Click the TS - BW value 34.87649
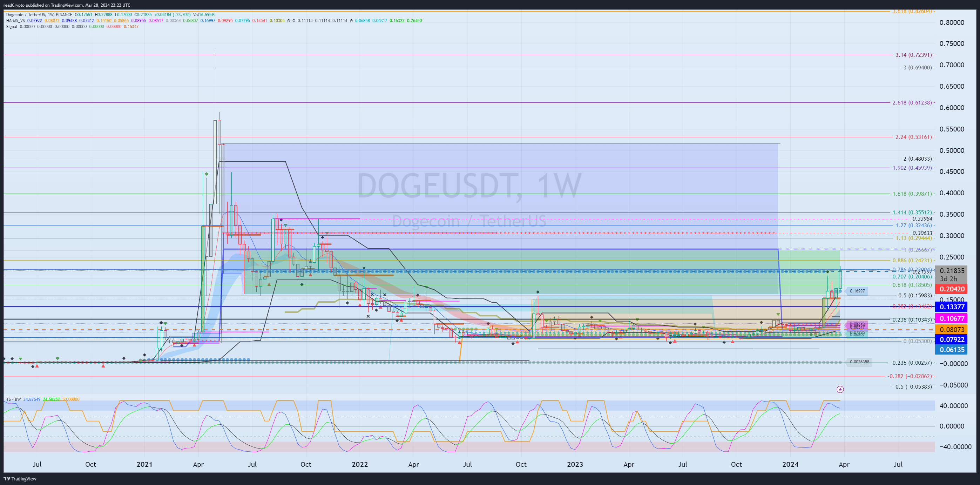980x485 pixels. click(x=32, y=399)
